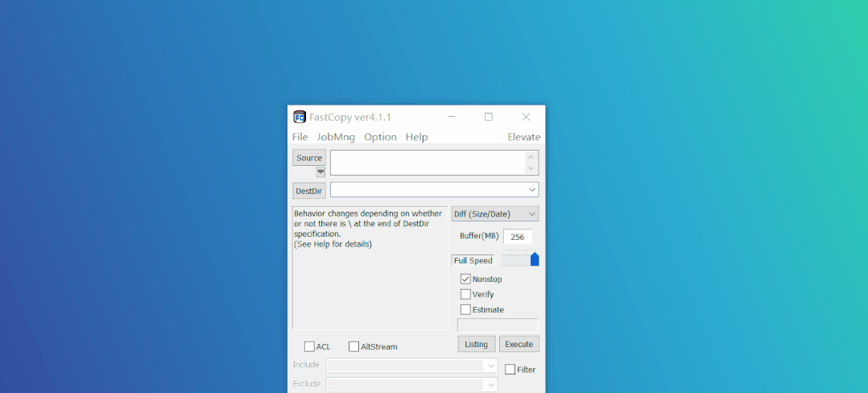The width and height of the screenshot is (868, 393).
Task: Click the Execute button
Action: point(519,344)
